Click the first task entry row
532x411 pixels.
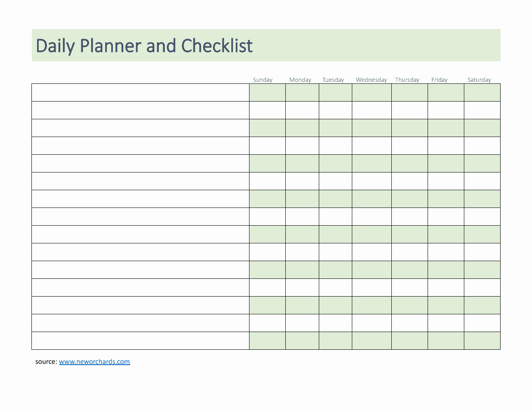pyautogui.click(x=140, y=93)
